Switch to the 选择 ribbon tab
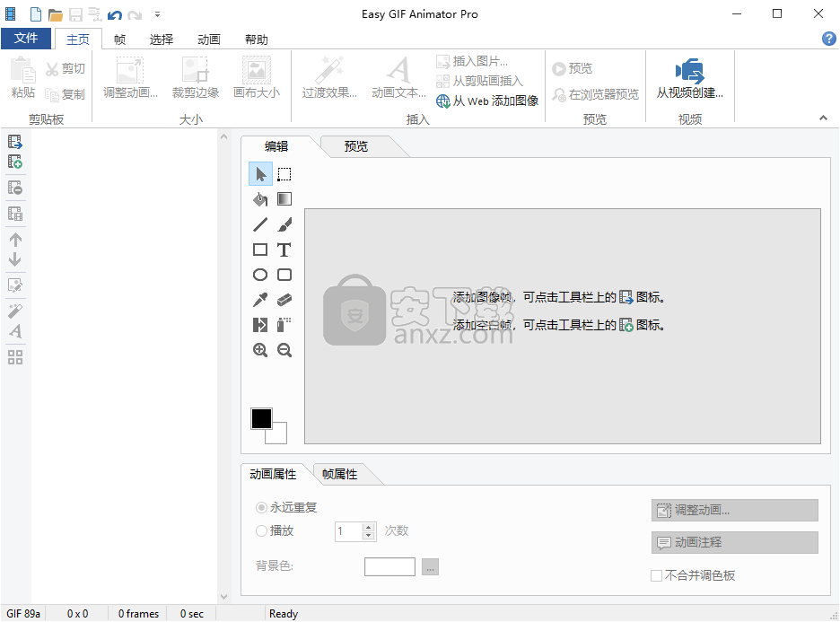 point(162,39)
